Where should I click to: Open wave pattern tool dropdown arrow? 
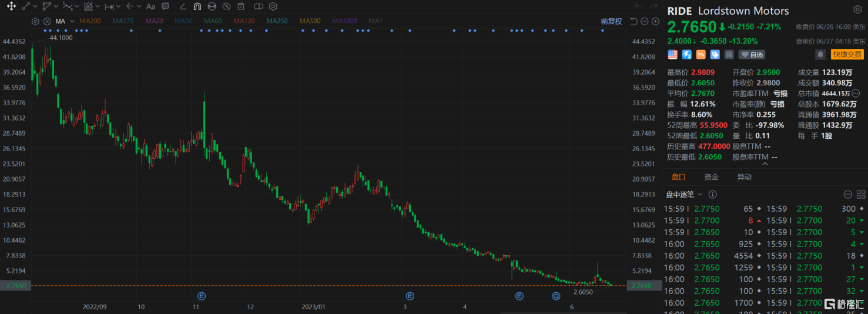77,6
